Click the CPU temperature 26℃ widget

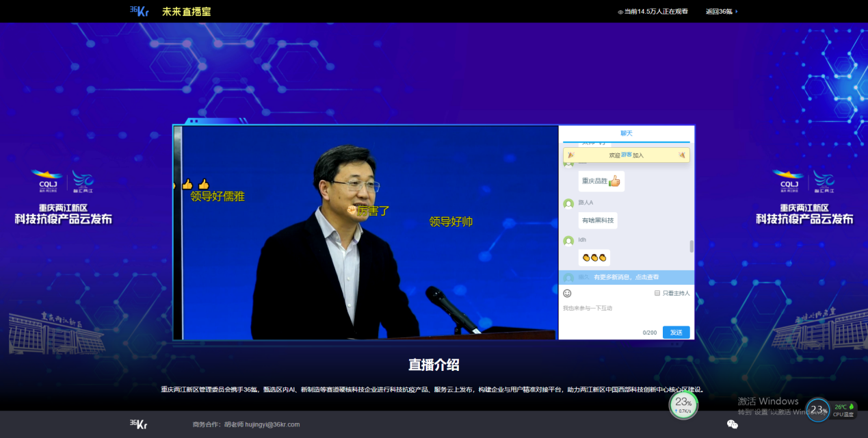pyautogui.click(x=831, y=410)
